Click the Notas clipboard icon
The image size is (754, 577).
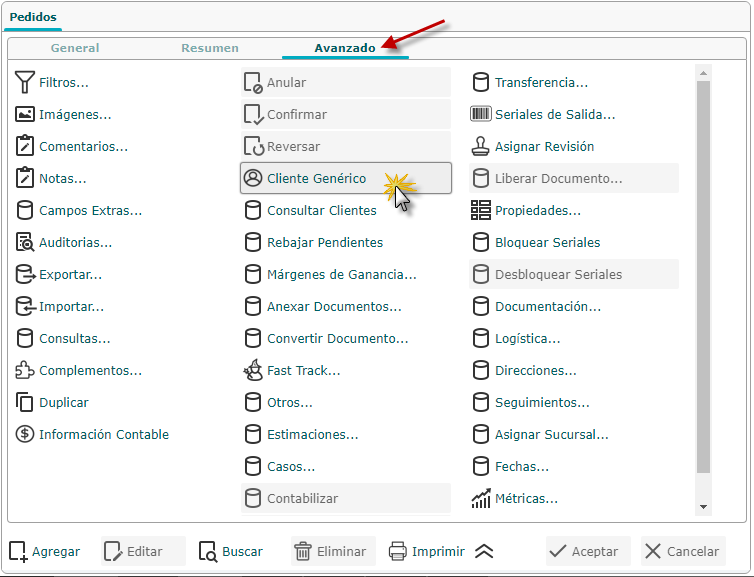coord(25,178)
